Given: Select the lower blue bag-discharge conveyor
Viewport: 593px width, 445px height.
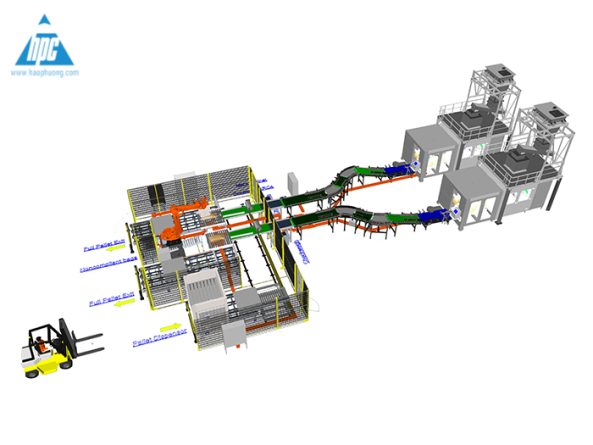Looking at the screenshot, I should pyautogui.click(x=435, y=217).
